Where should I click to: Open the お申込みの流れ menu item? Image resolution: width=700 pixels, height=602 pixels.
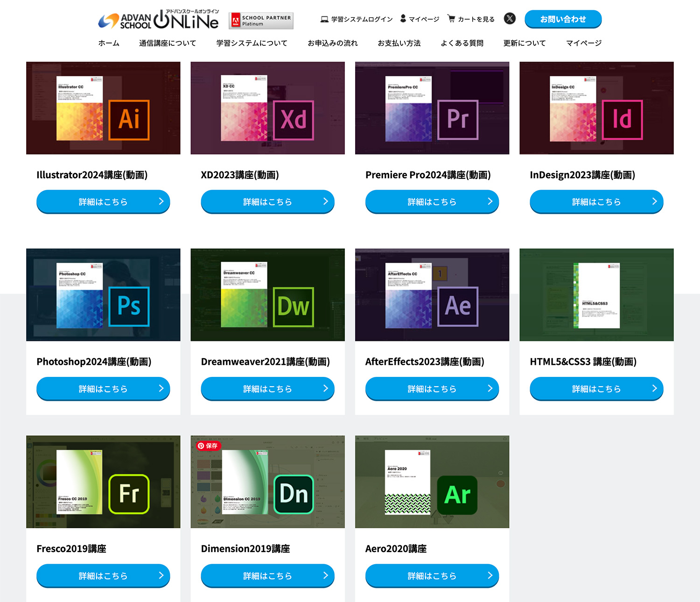(x=333, y=43)
